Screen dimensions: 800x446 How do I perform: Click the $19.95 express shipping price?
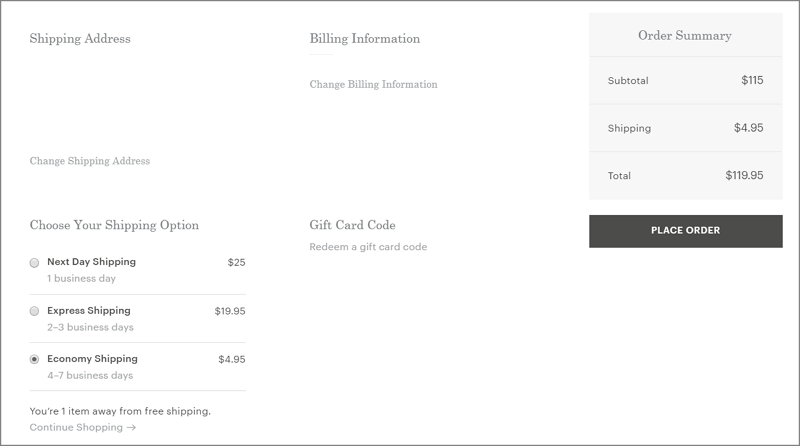point(230,311)
